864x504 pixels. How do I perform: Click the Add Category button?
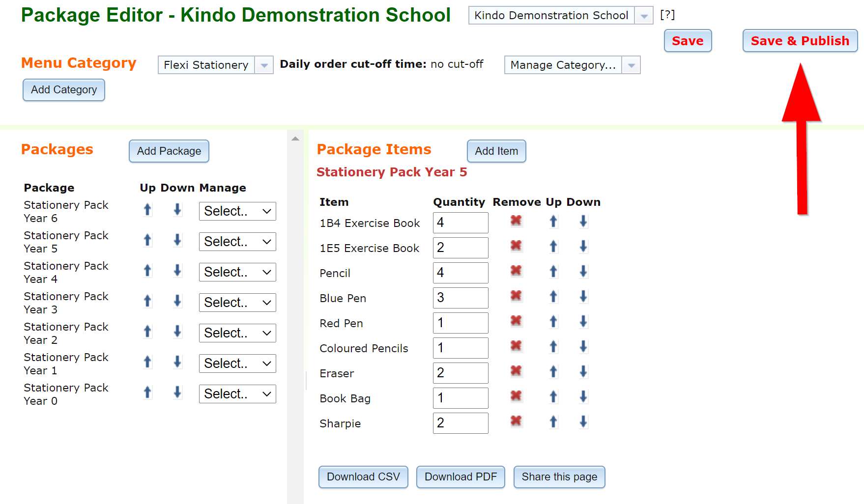pyautogui.click(x=64, y=90)
